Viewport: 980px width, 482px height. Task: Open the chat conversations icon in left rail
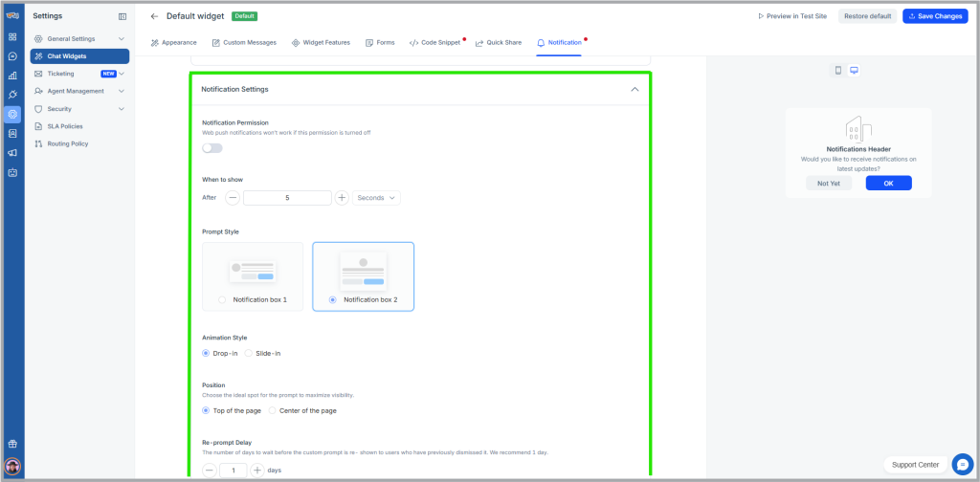(12, 55)
